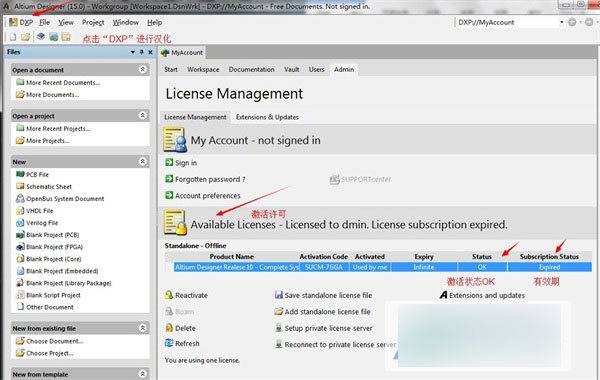Screen dimensions: 600x380
Task: Click the open folder toolbar icon
Action: [26, 37]
